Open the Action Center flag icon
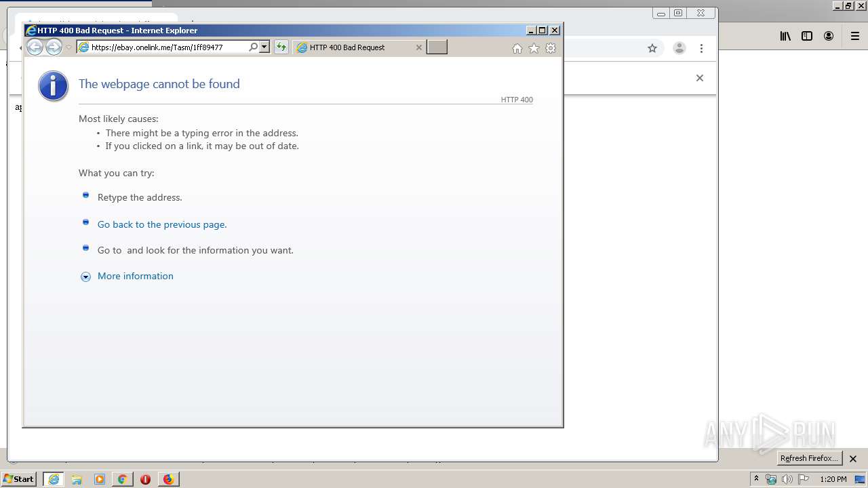The height and width of the screenshot is (488, 868). click(804, 479)
